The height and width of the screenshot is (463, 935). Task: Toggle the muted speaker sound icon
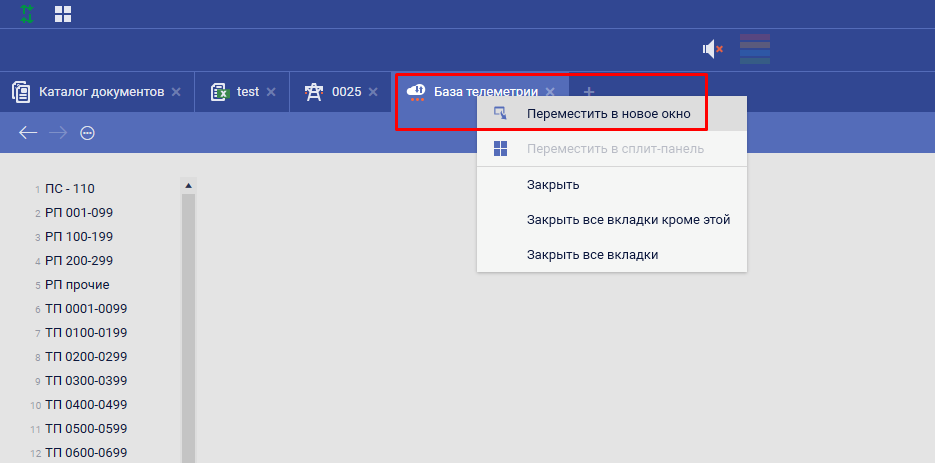point(712,48)
